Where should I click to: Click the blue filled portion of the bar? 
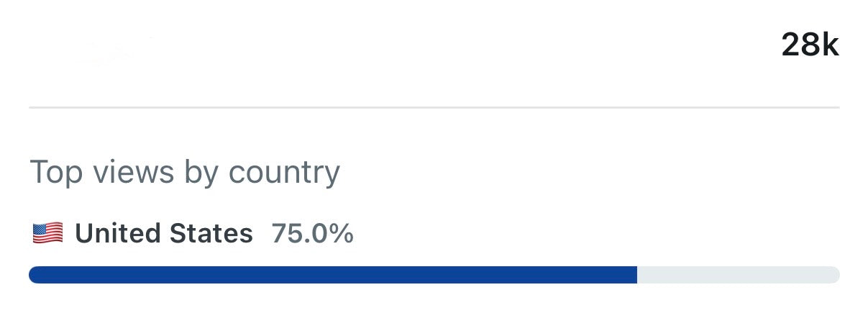pyautogui.click(x=332, y=275)
